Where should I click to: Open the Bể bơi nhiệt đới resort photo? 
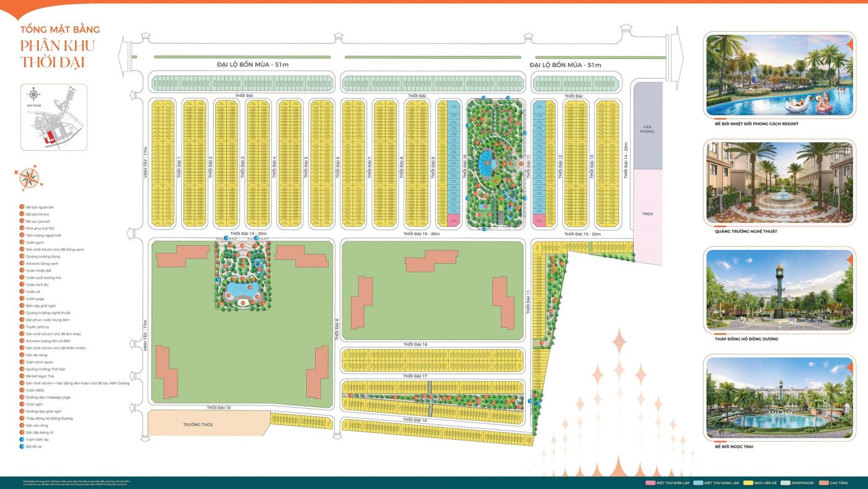[779, 74]
